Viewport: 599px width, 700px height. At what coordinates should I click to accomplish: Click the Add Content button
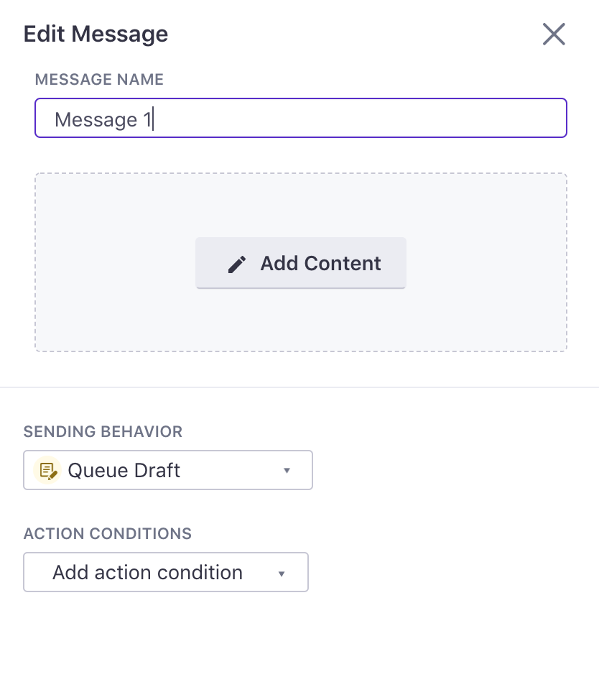click(x=301, y=263)
